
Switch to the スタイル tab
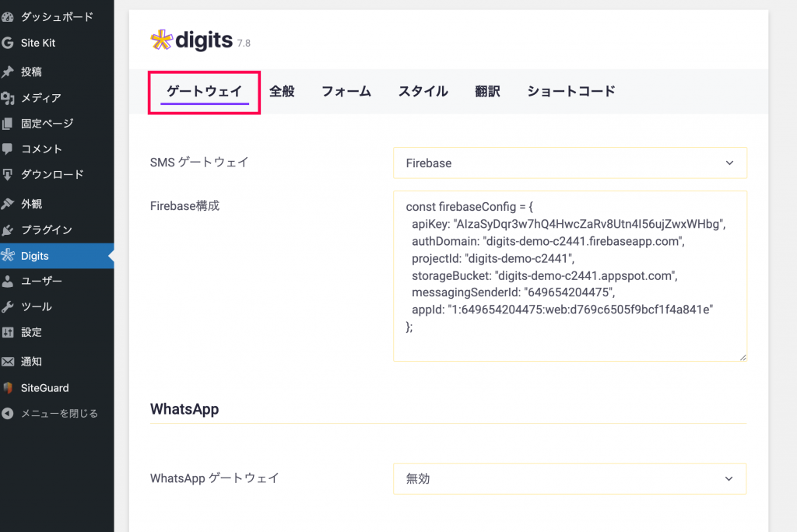click(423, 92)
